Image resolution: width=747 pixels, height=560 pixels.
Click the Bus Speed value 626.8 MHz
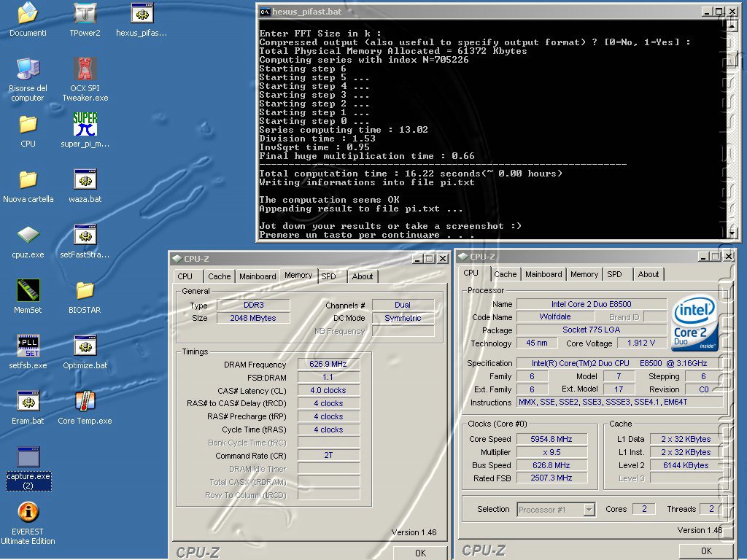[551, 465]
